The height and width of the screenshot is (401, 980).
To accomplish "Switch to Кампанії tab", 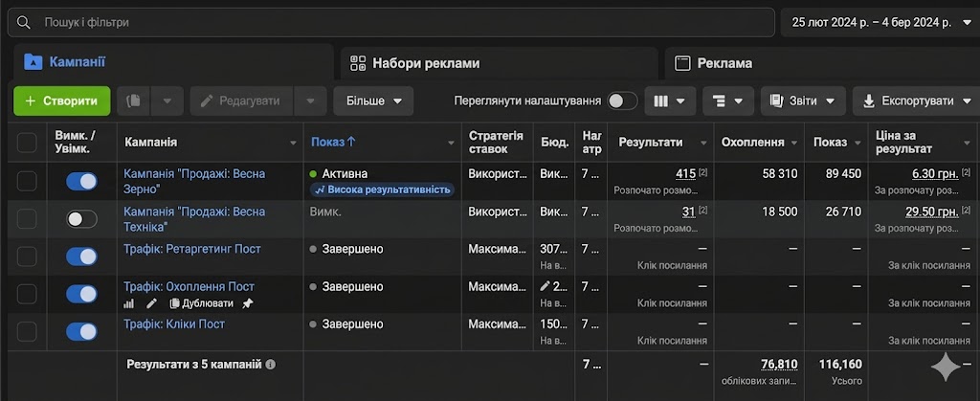I will point(173,62).
